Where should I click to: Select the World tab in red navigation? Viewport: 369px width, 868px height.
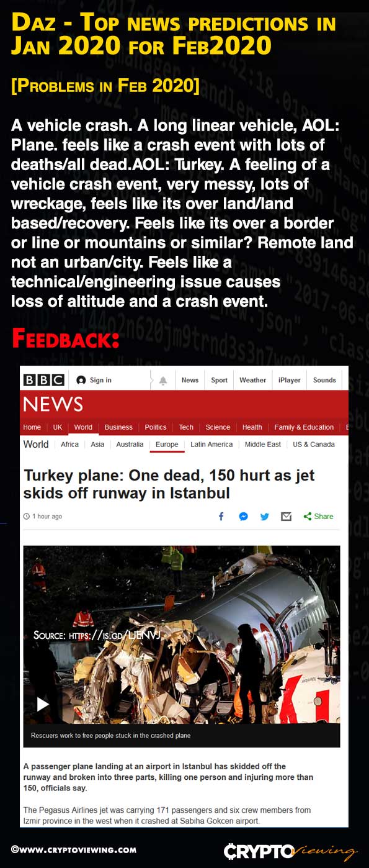83,427
